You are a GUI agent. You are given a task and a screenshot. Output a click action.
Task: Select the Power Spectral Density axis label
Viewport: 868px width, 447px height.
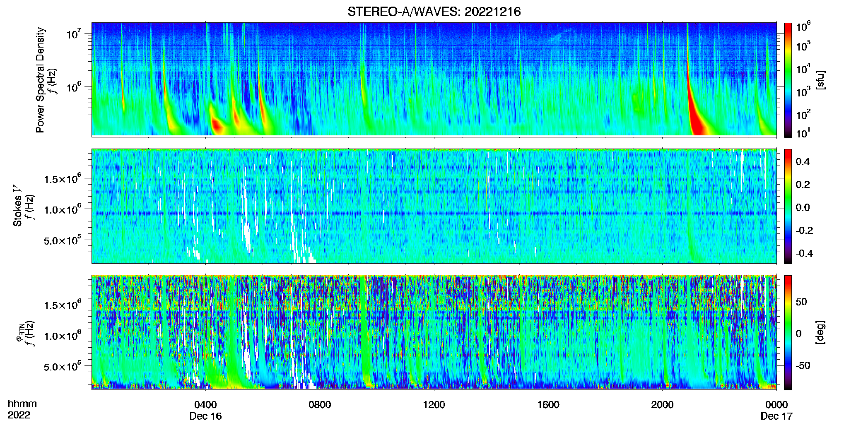click(x=40, y=80)
